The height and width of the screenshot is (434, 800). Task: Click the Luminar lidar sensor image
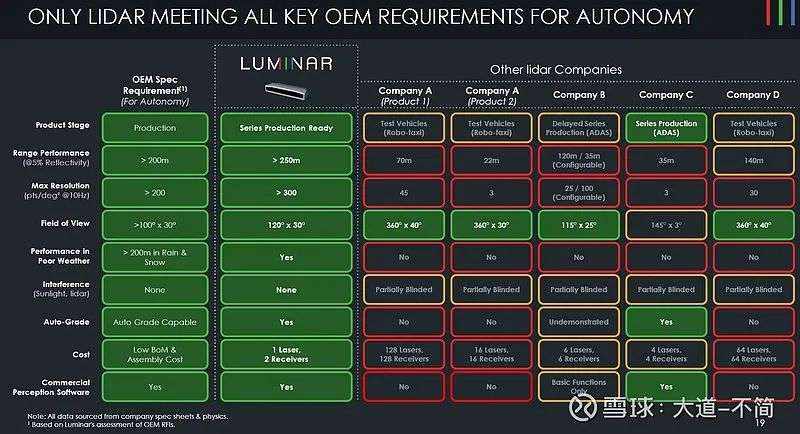(x=286, y=91)
